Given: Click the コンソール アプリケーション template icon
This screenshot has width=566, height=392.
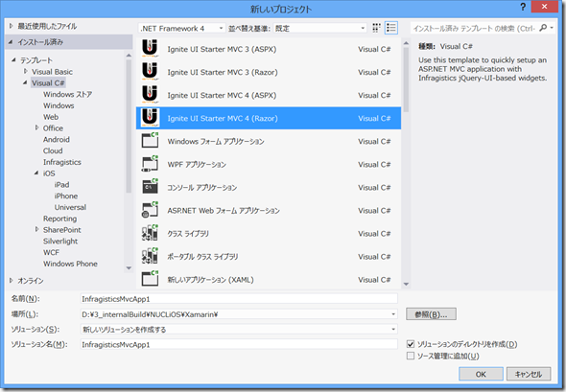Looking at the screenshot, I should (x=150, y=187).
